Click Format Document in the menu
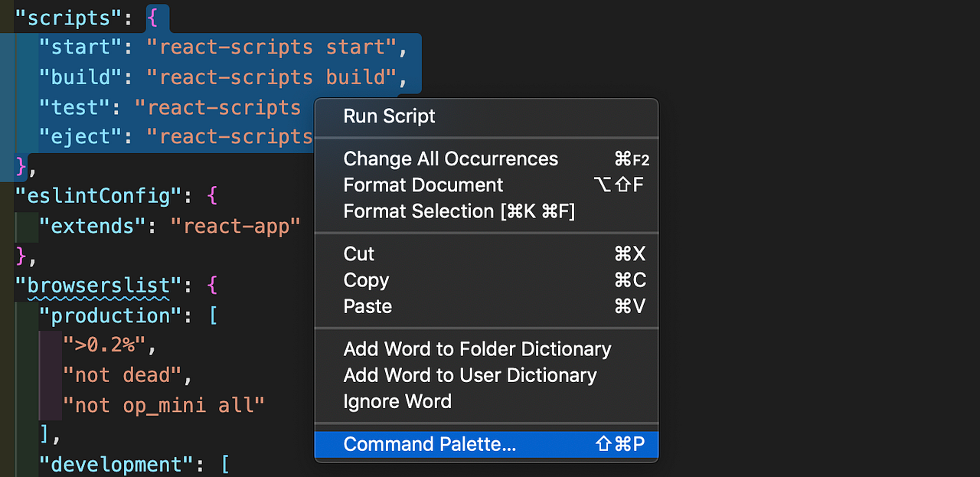 click(423, 185)
